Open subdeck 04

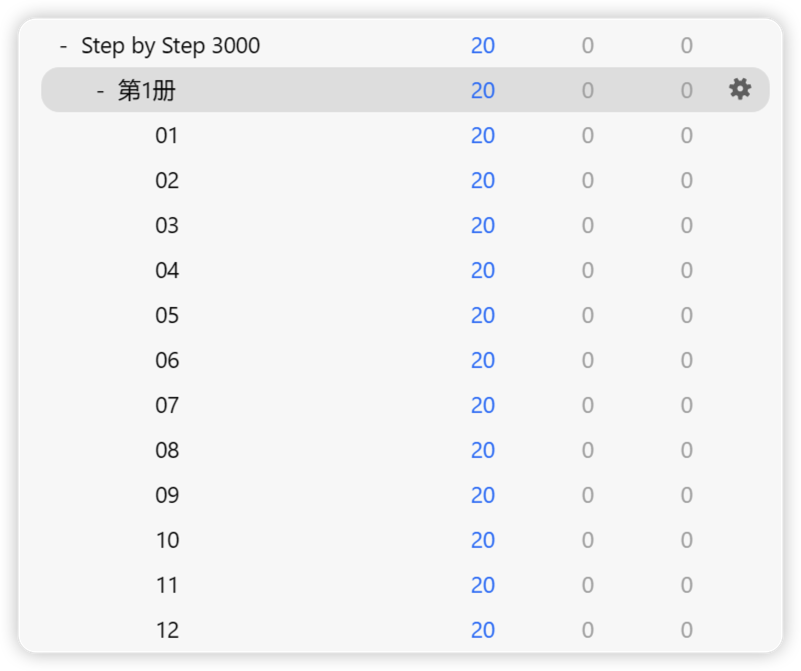[x=167, y=270]
